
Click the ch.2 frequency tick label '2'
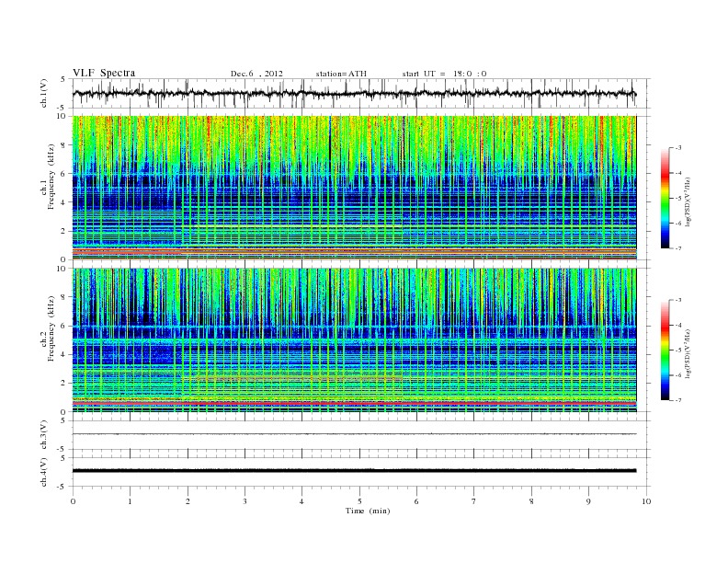(x=63, y=384)
